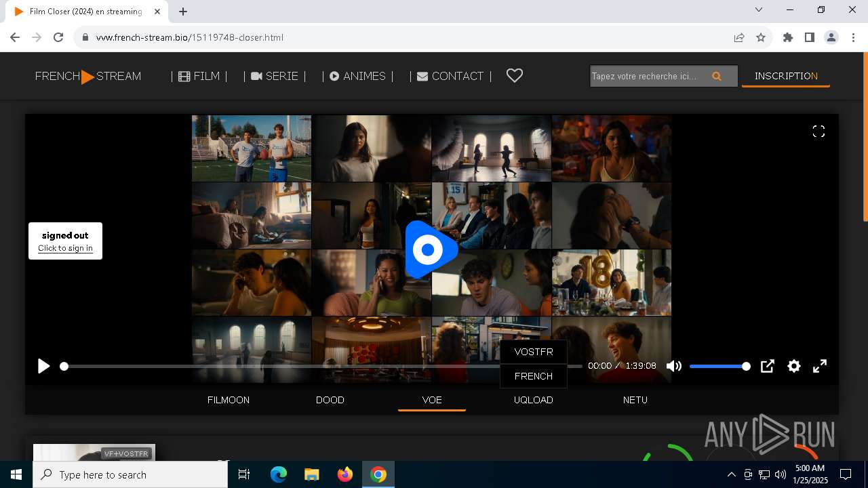Select the Film Closer (2024) tab
The height and width of the screenshot is (488, 868).
88,12
